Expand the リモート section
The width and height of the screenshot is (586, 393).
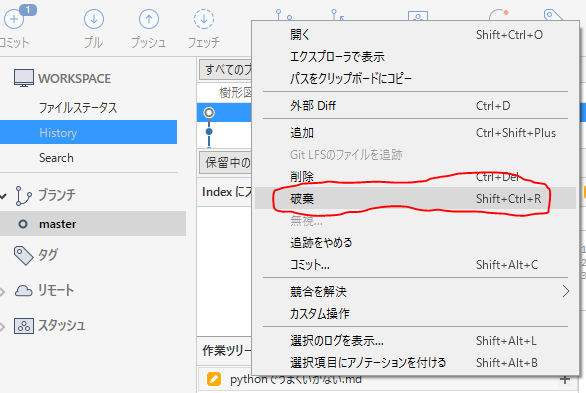click(x=3, y=291)
